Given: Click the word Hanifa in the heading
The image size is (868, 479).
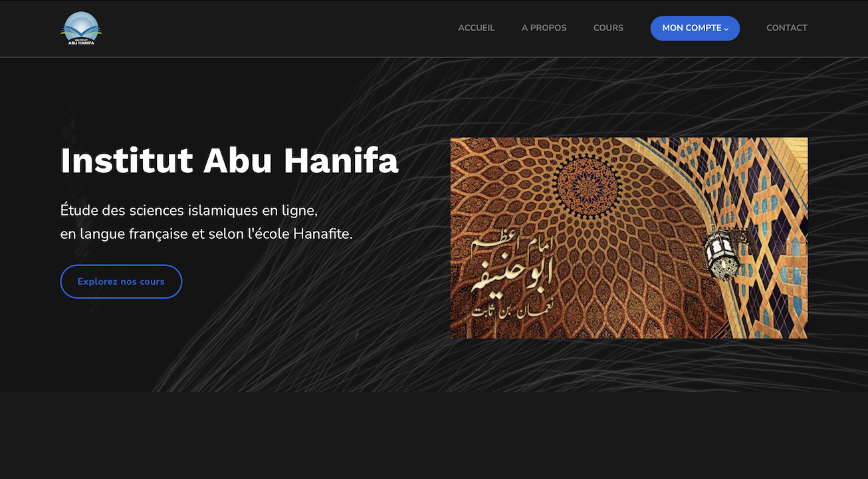Looking at the screenshot, I should (x=341, y=160).
